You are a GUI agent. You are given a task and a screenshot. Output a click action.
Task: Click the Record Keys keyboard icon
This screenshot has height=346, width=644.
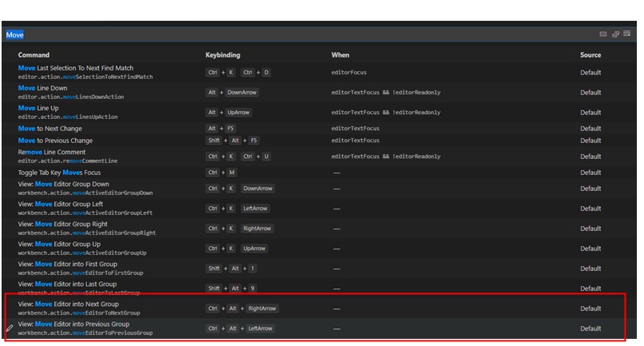pos(603,34)
